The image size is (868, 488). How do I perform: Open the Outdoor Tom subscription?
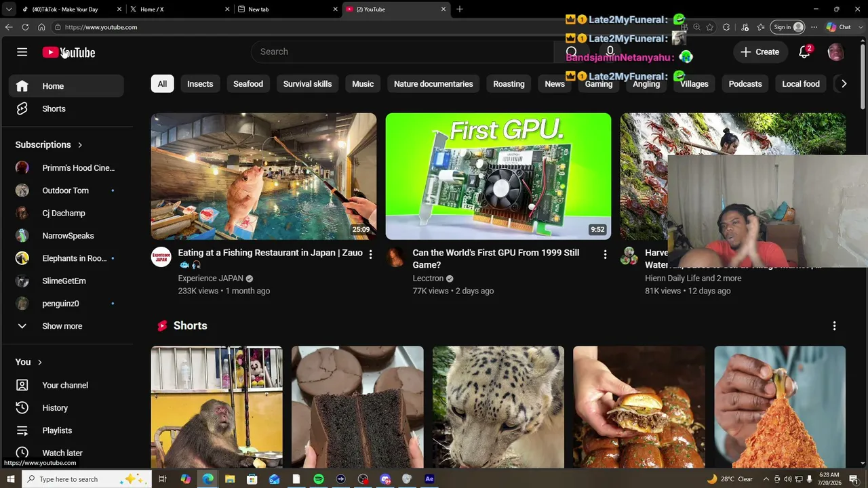point(66,190)
